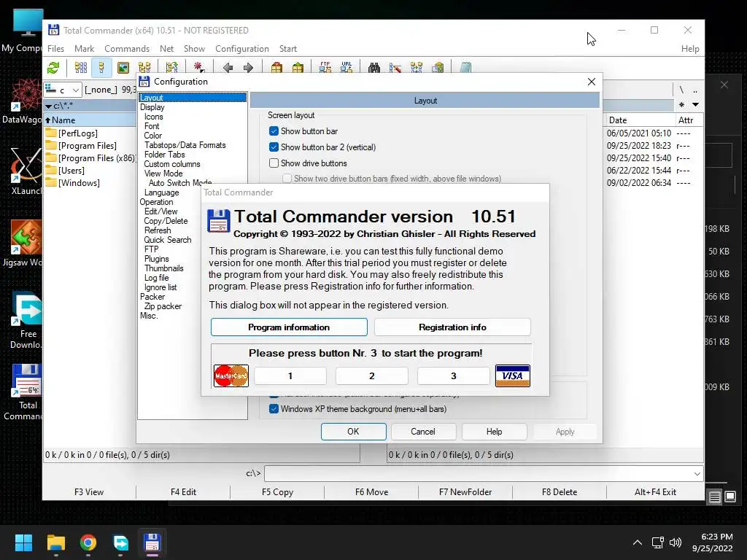This screenshot has height=560, width=747.
Task: Click the synchronize directories toolbar icon
Action: 417,68
